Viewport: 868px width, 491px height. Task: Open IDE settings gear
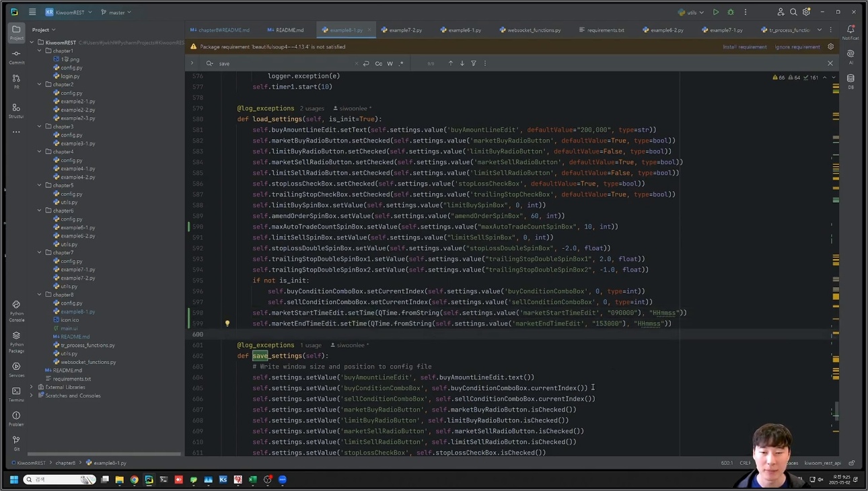click(x=806, y=12)
